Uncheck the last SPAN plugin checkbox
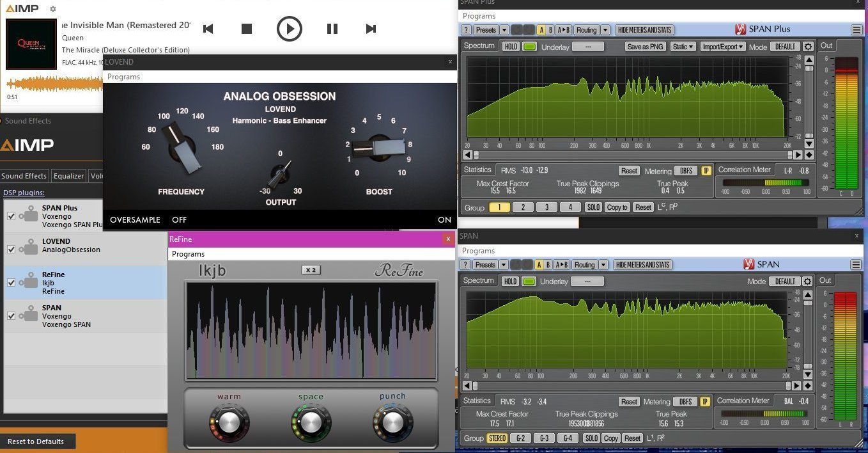This screenshot has width=868, height=453. point(11,316)
